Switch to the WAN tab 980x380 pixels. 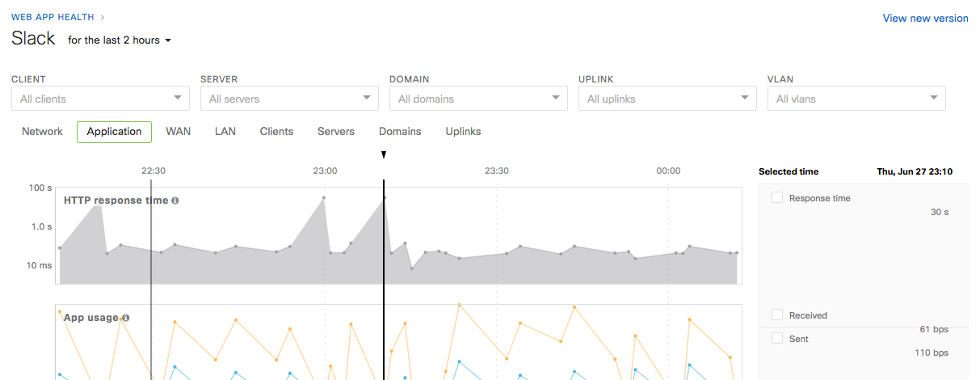179,131
